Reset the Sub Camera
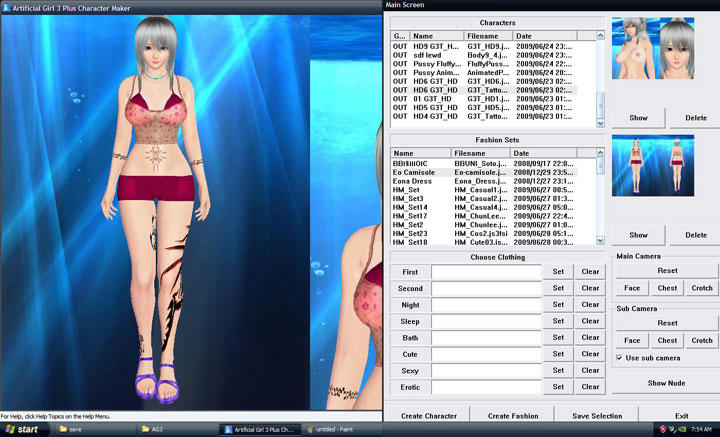Viewport: 720px width, 437px height. click(x=667, y=323)
